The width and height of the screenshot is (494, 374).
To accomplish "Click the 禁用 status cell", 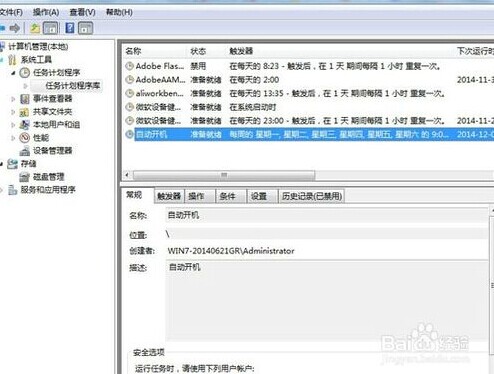I will coord(198,66).
